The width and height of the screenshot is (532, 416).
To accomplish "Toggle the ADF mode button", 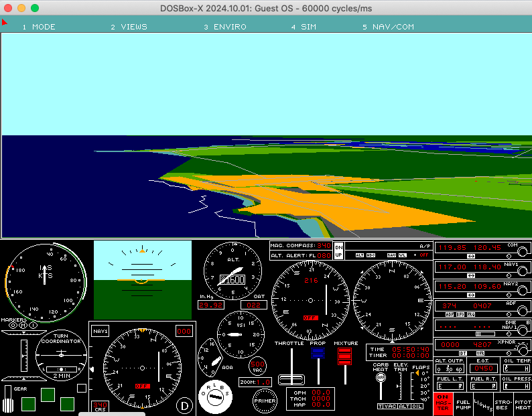I will pos(450,315).
